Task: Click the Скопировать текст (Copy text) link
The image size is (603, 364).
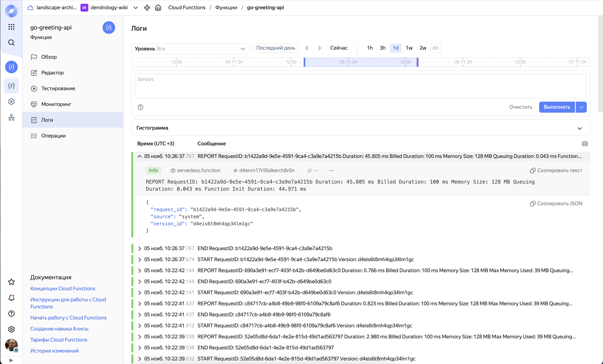Action: coord(556,170)
